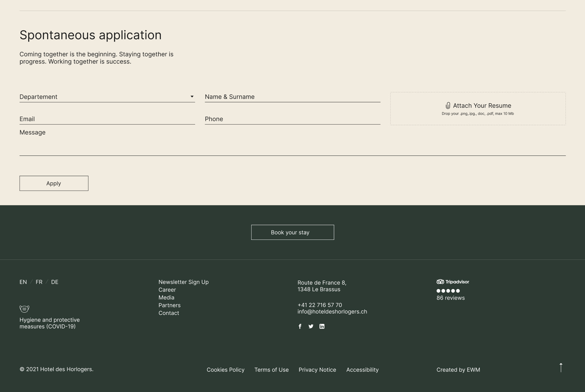Open the Twitter social link

tap(311, 326)
